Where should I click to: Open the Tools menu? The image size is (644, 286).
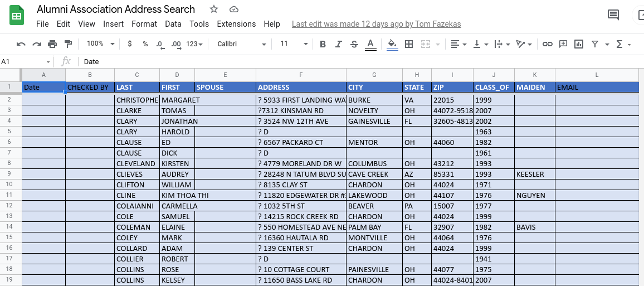pyautogui.click(x=199, y=24)
